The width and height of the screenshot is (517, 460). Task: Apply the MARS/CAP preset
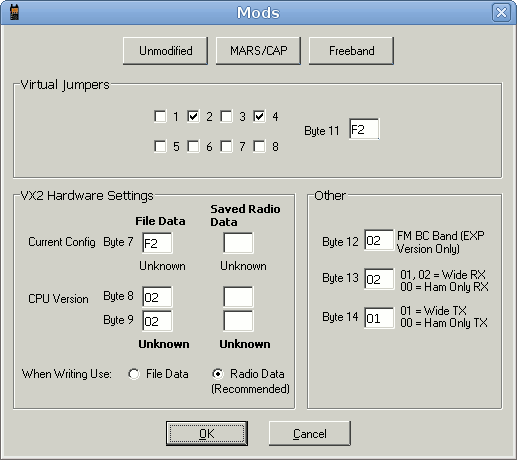[x=258, y=51]
